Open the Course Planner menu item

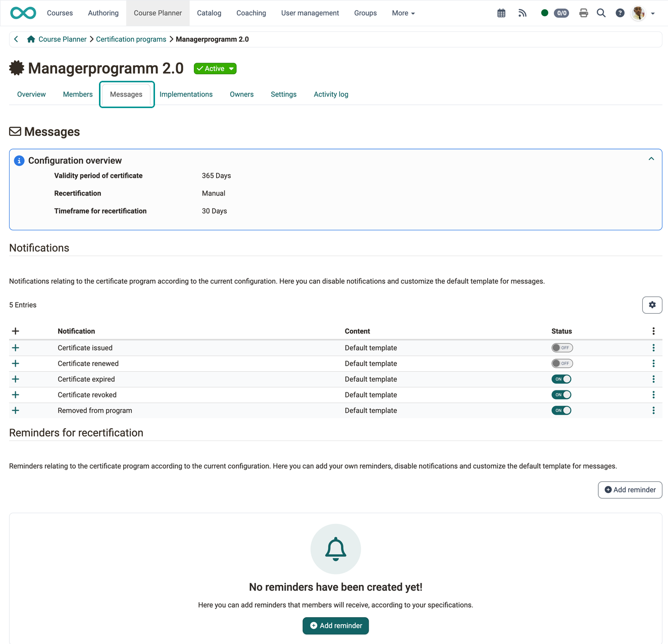[x=158, y=13]
